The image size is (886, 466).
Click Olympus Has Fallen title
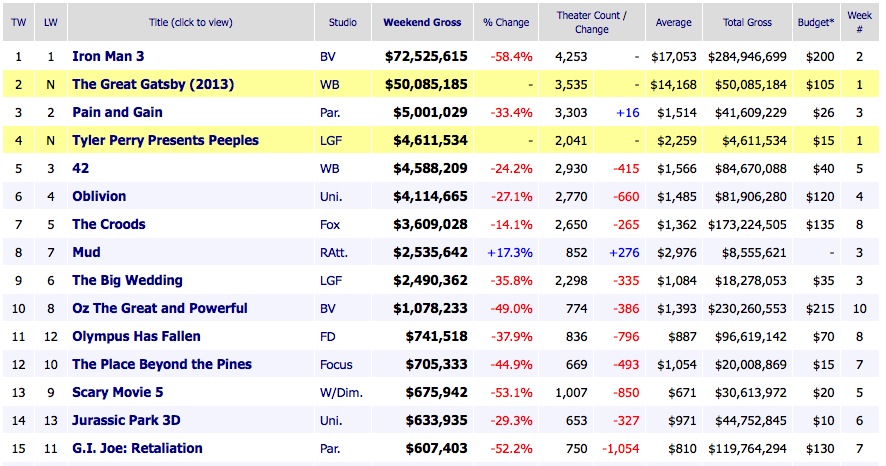pyautogui.click(x=136, y=336)
